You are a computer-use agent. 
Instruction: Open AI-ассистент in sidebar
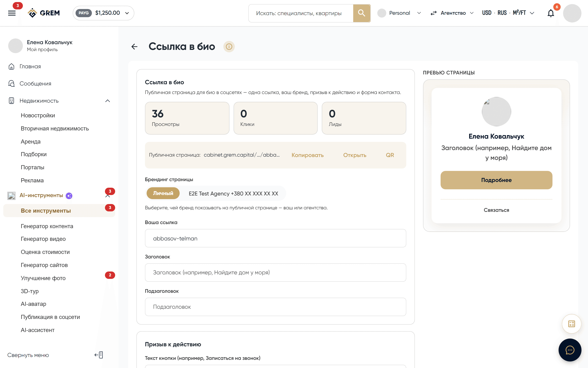click(38, 330)
